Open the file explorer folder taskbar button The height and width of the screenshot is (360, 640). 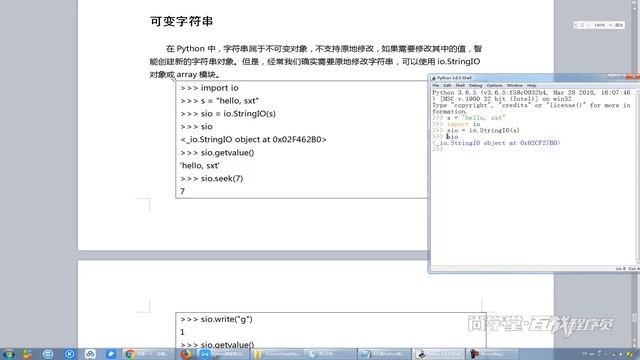click(278, 354)
